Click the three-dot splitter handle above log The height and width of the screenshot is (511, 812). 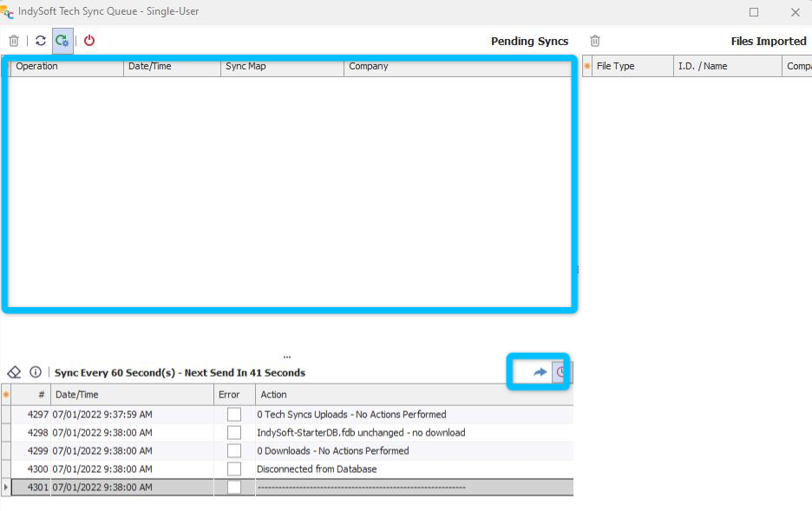point(286,357)
